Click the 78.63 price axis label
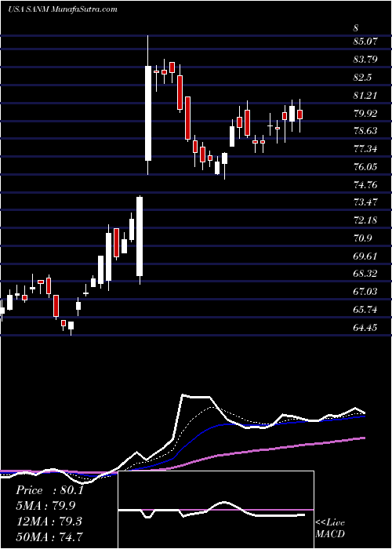The width and height of the screenshot is (392, 549). point(366,131)
